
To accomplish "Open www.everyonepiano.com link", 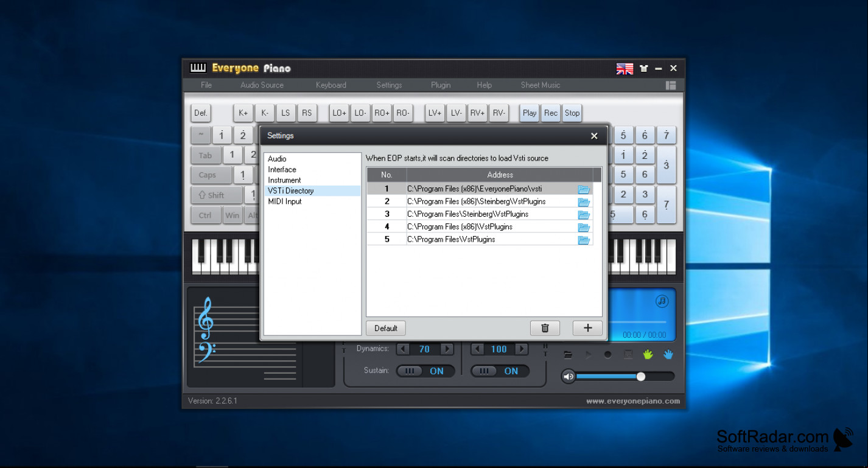I will tap(633, 401).
